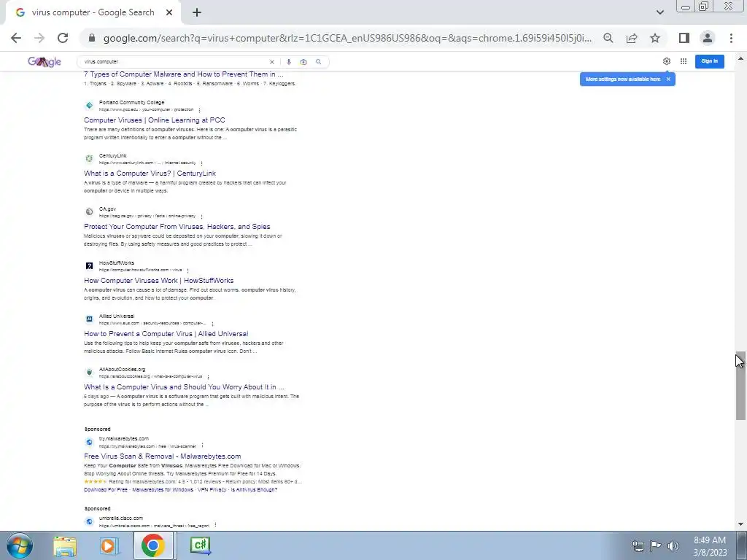Open Free Virus Scan & Removal Malwarebytes ad
The width and height of the screenshot is (747, 560).
click(x=163, y=456)
